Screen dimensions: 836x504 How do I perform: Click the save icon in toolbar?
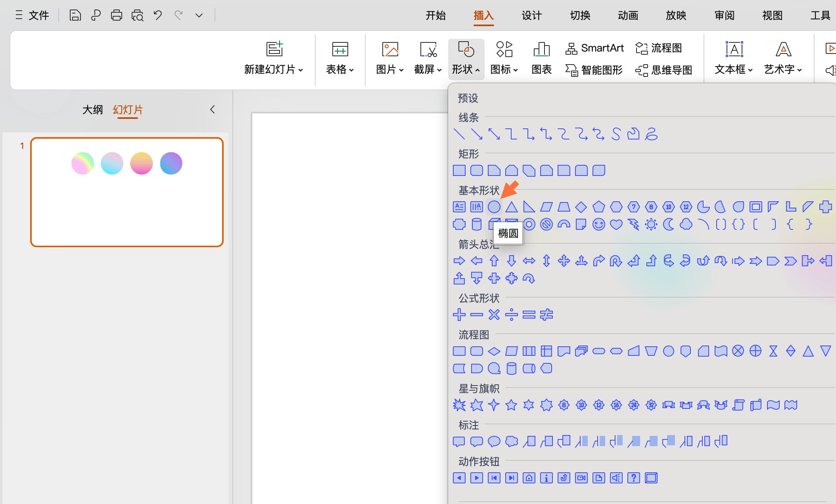point(75,15)
